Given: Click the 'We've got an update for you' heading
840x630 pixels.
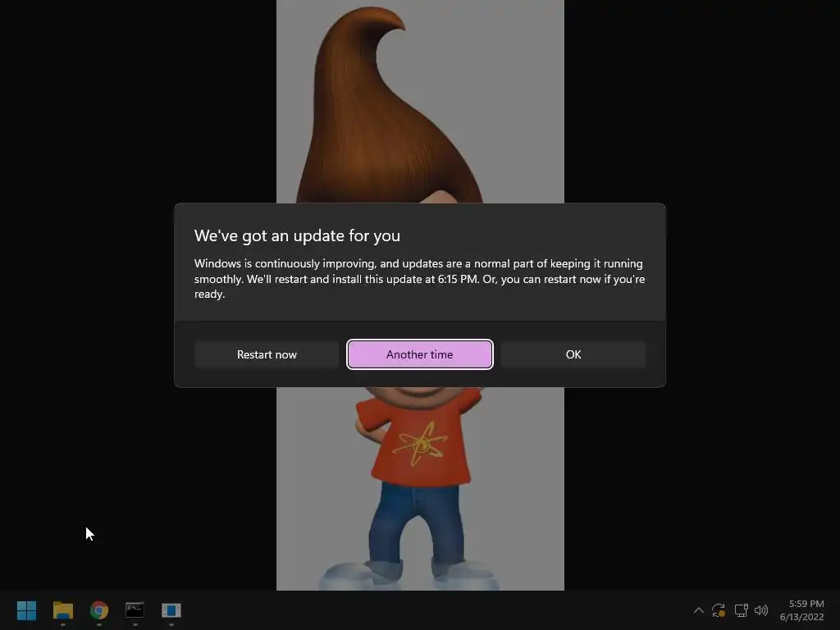Looking at the screenshot, I should [297, 235].
